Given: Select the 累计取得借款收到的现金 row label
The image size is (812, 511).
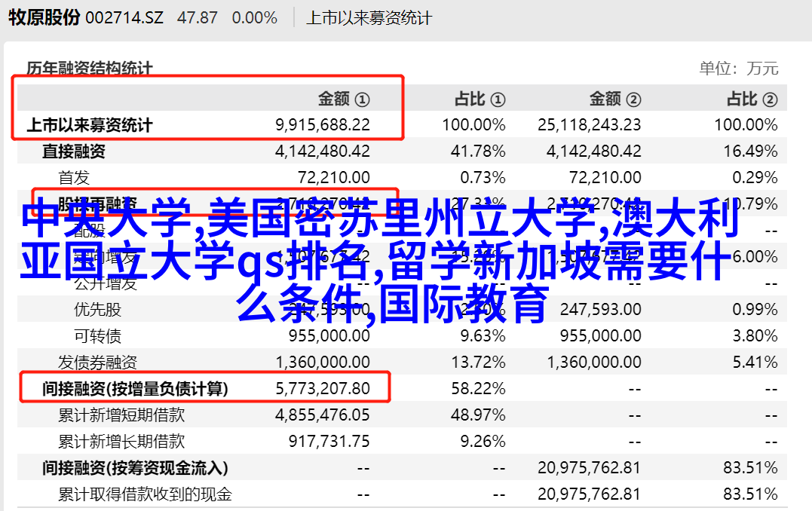Looking at the screenshot, I should [145, 494].
